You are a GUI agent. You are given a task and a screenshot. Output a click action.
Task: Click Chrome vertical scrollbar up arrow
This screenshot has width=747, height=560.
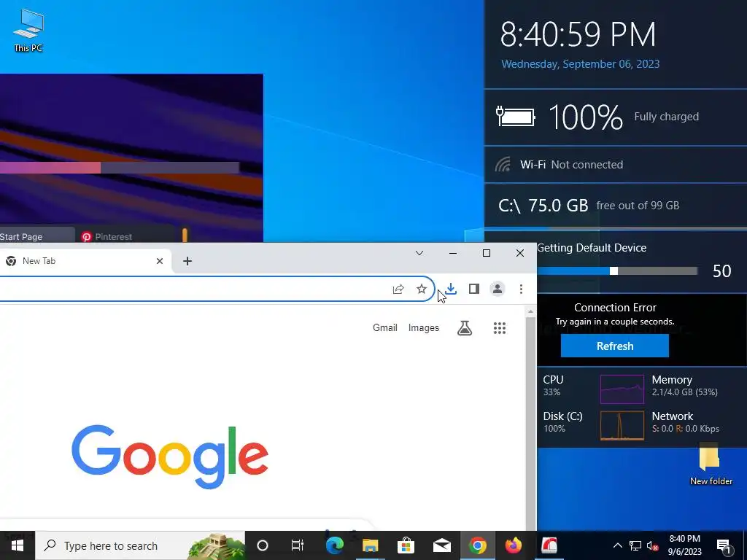530,311
